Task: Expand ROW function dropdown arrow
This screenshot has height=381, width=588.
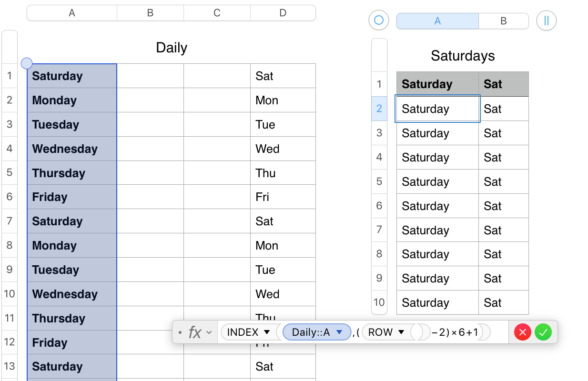Action: (x=401, y=332)
